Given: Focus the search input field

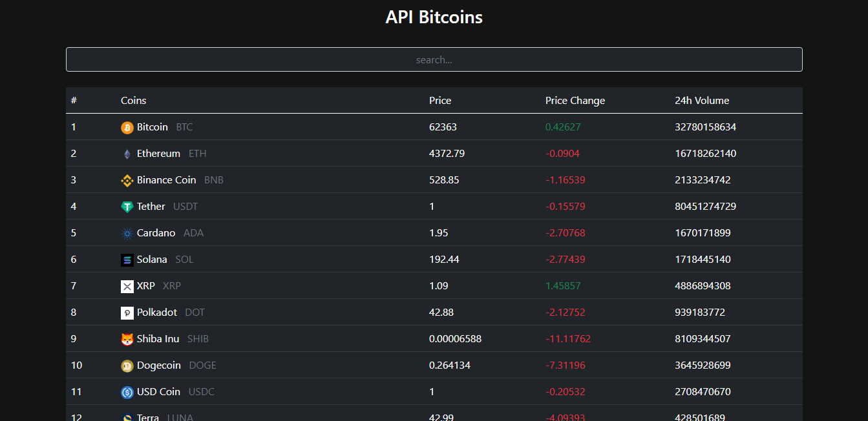Looking at the screenshot, I should click(434, 59).
